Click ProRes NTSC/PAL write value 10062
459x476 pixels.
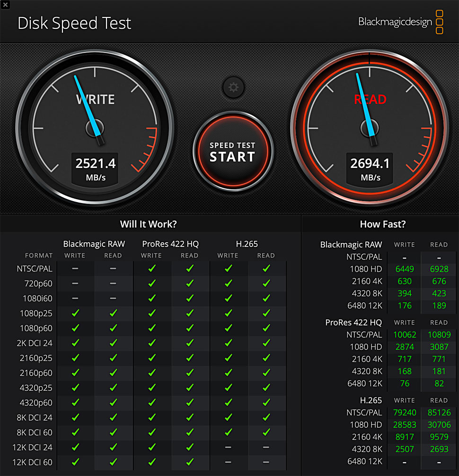pyautogui.click(x=405, y=335)
